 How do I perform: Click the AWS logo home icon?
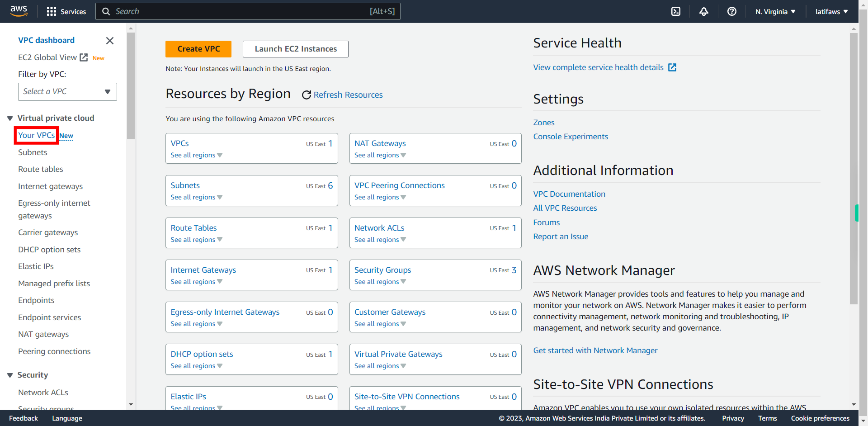tap(19, 11)
